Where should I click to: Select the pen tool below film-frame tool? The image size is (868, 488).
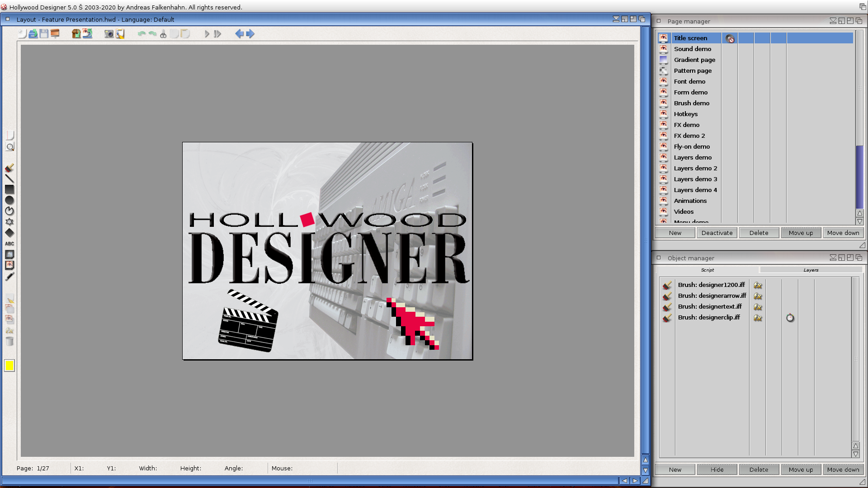click(9, 276)
